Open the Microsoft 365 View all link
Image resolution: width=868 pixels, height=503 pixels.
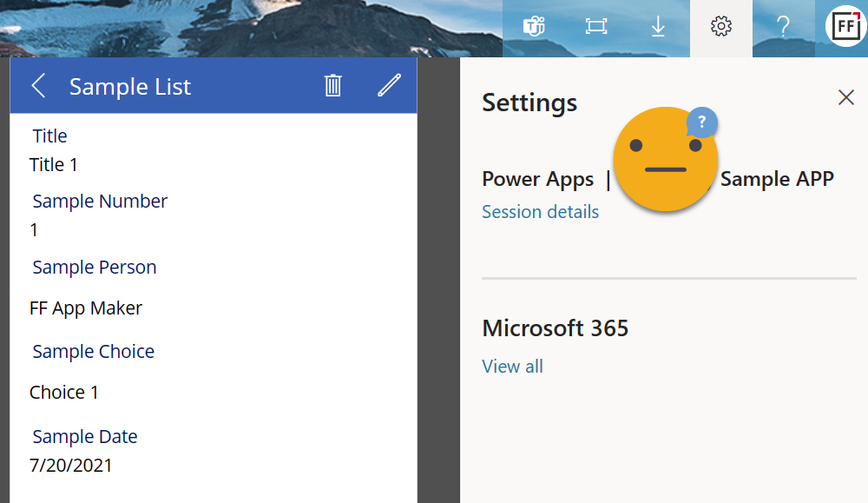[x=513, y=366]
